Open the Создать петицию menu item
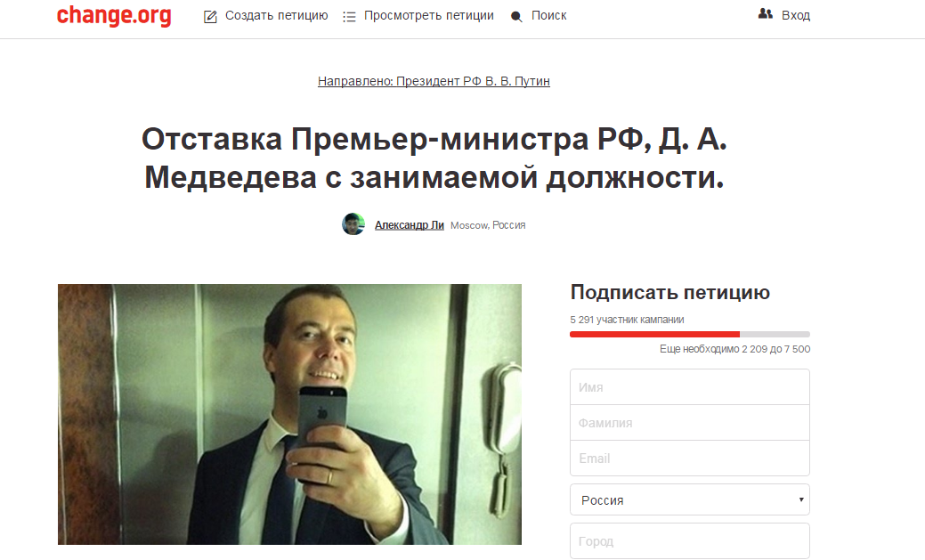This screenshot has width=925, height=560. 277,16
